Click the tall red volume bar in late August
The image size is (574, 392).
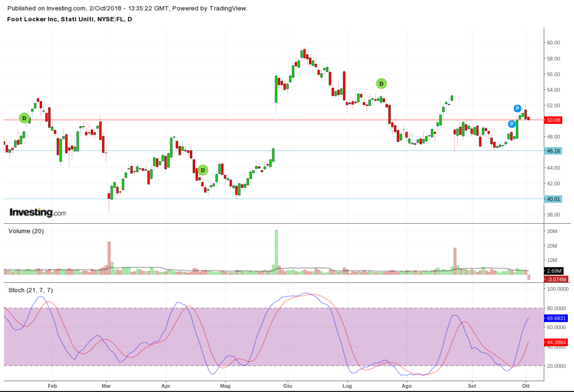(455, 261)
